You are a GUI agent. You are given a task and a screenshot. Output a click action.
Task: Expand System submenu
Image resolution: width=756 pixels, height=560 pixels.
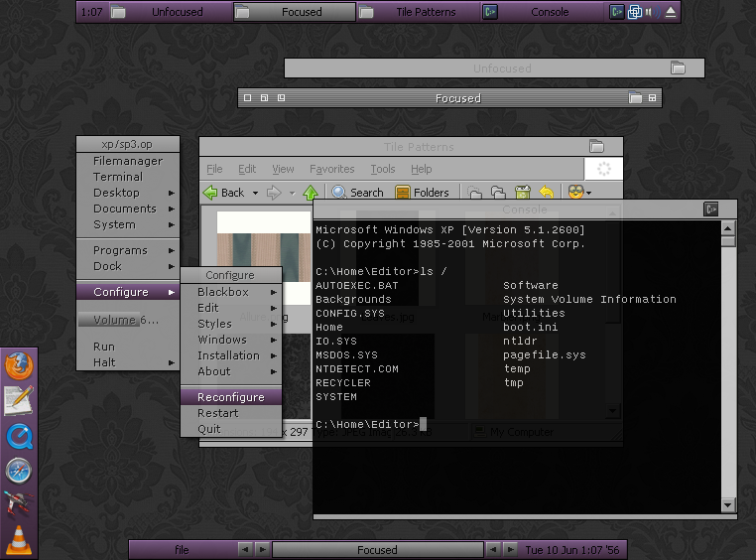pos(128,224)
